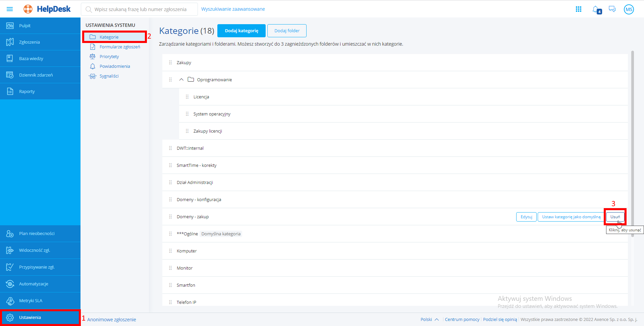Click the search magnifier icon

[89, 9]
